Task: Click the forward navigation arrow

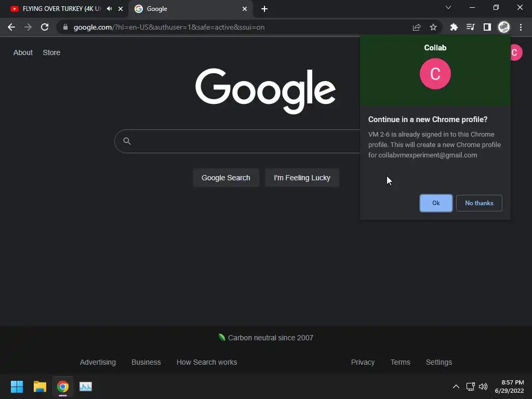Action: [x=28, y=27]
